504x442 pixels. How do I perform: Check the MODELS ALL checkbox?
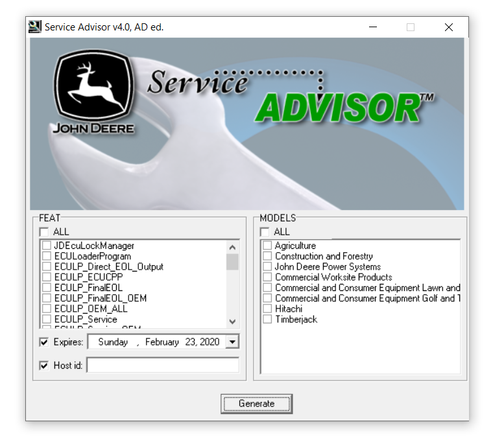coord(265,231)
